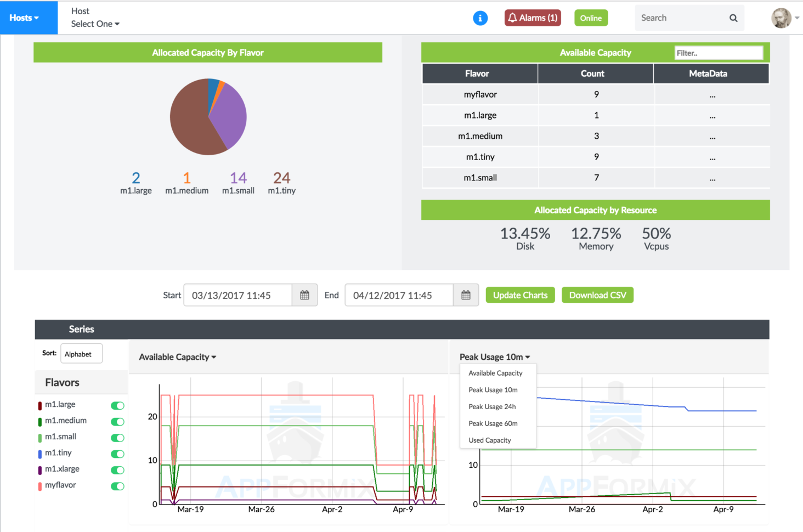The height and width of the screenshot is (532, 803).
Task: Click the search magnifier icon
Action: pos(733,18)
